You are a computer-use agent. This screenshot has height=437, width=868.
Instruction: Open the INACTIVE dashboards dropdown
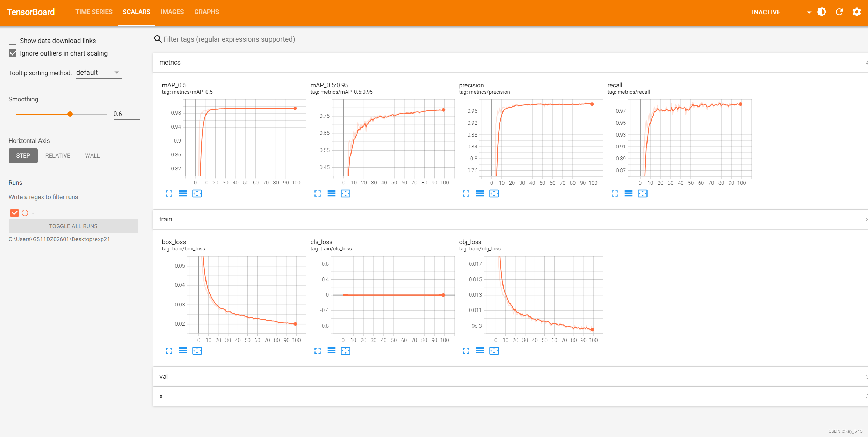click(x=781, y=12)
